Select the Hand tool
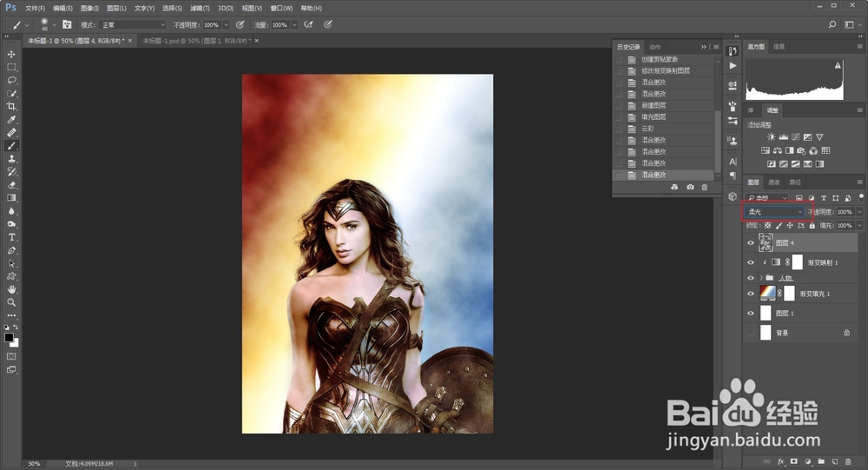The image size is (868, 470). pyautogui.click(x=11, y=289)
